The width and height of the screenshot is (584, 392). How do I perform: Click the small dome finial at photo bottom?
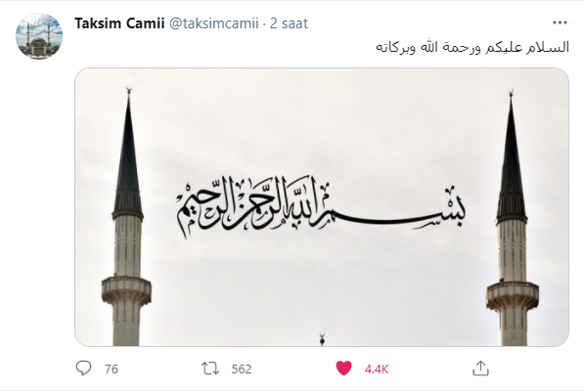point(322,337)
